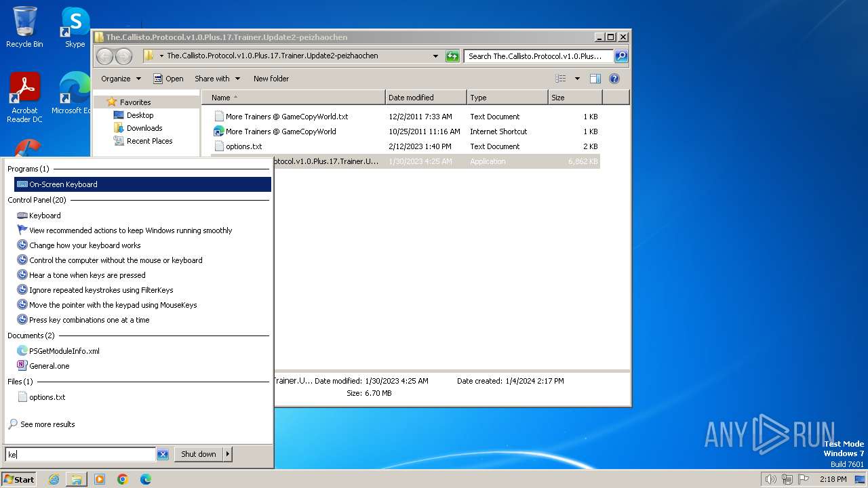
Task: Select Favorites in navigation pane
Action: coord(135,102)
